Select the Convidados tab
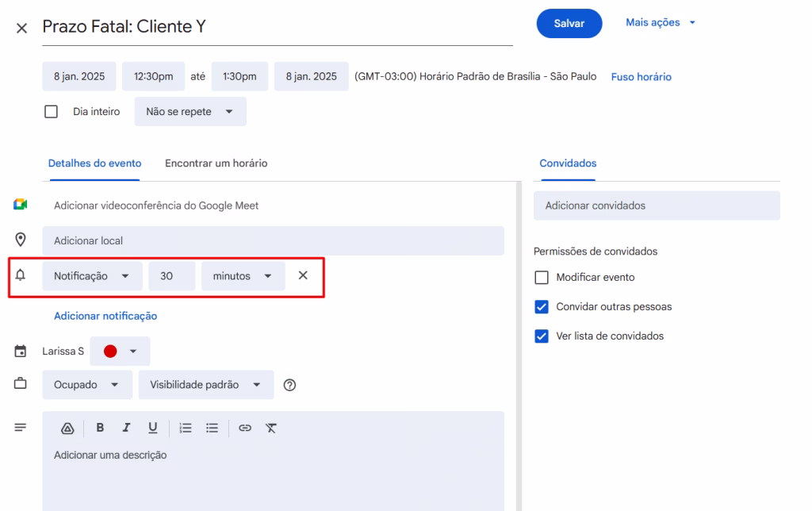The width and height of the screenshot is (812, 511). click(x=568, y=163)
